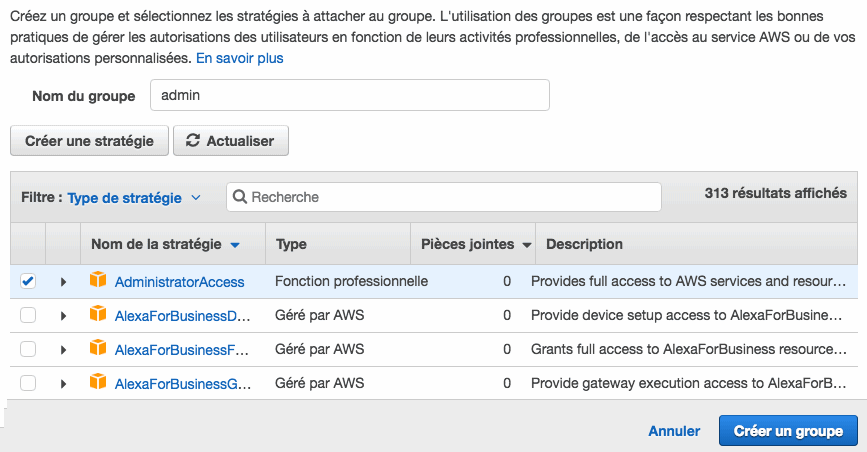The image size is (867, 452).
Task: Uncheck the AdministratorAccess policy checkbox
Action: (28, 282)
